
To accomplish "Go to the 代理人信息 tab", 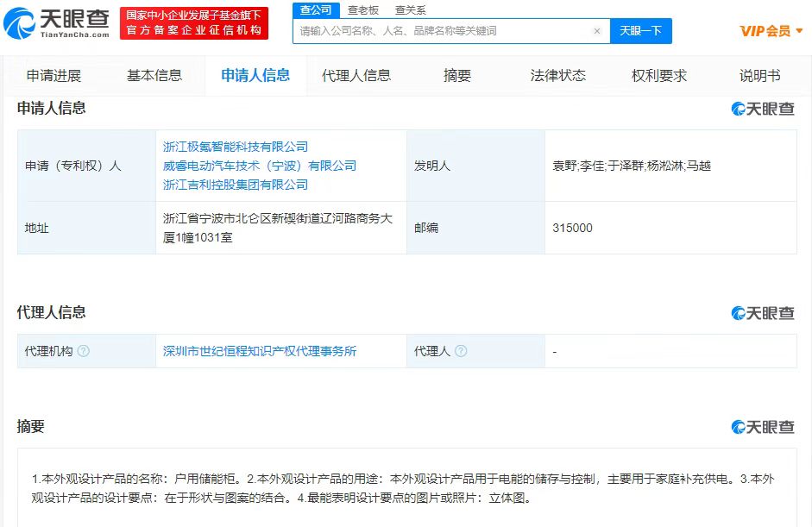I will point(356,76).
